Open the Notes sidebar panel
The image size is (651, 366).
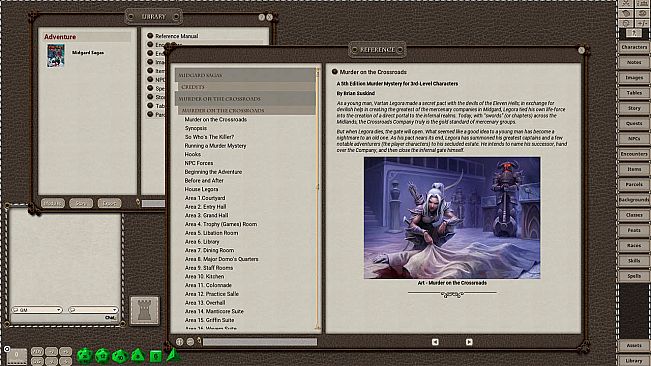click(634, 62)
